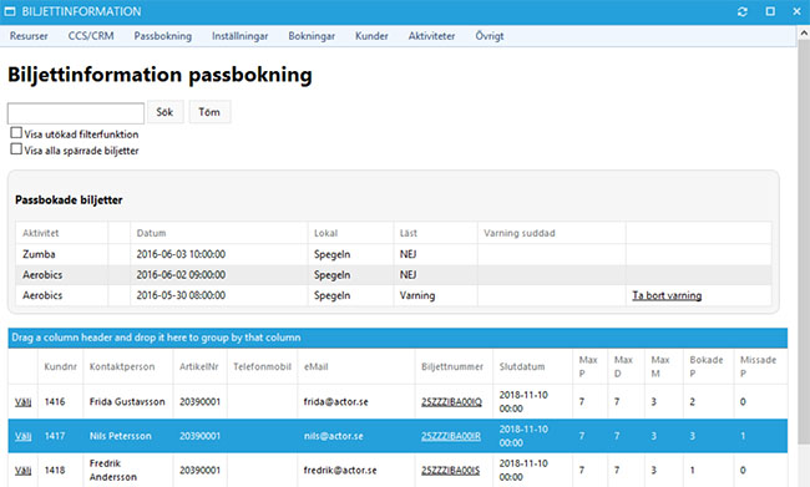Viewport: 810px width, 487px height.
Task: Close the Biljettinformation window
Action: pos(797,11)
